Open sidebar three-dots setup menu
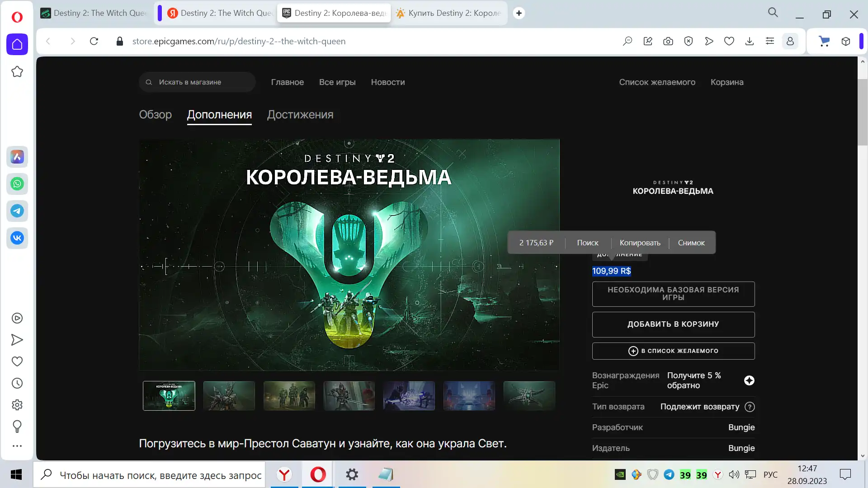Screen dimensions: 868x488 (x=17, y=446)
